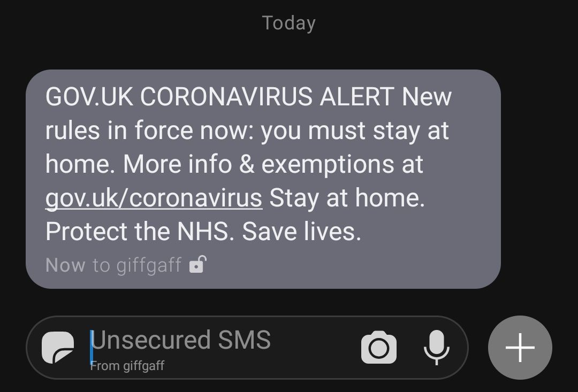Viewport: 578px width, 392px height.
Task: Tap the 'From giffgaff' label in the compose box
Action: point(127,366)
